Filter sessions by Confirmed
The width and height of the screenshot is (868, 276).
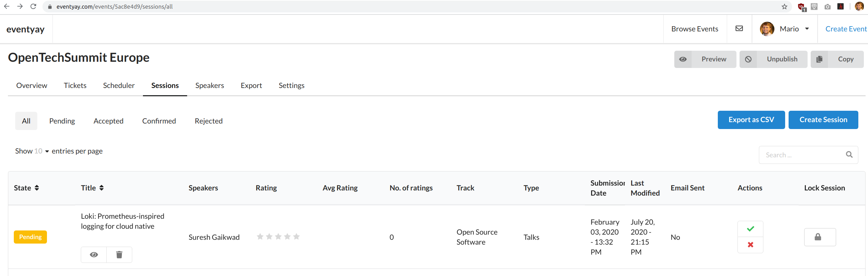coord(159,121)
